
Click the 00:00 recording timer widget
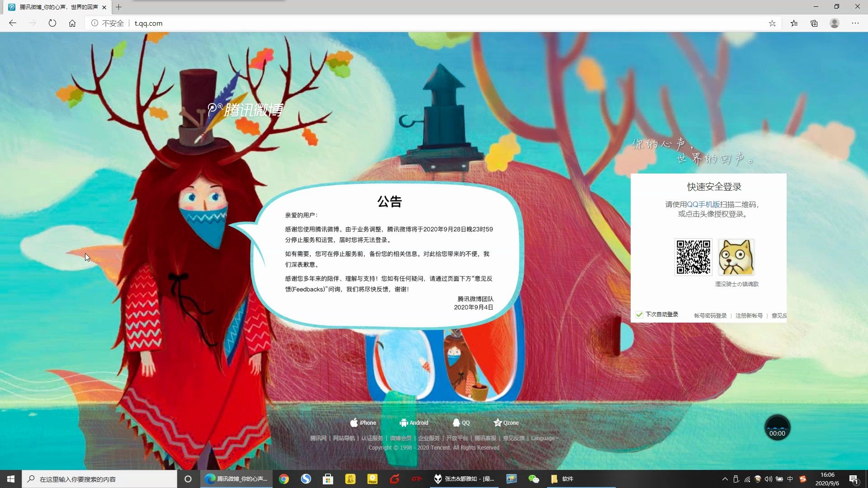pos(777,427)
